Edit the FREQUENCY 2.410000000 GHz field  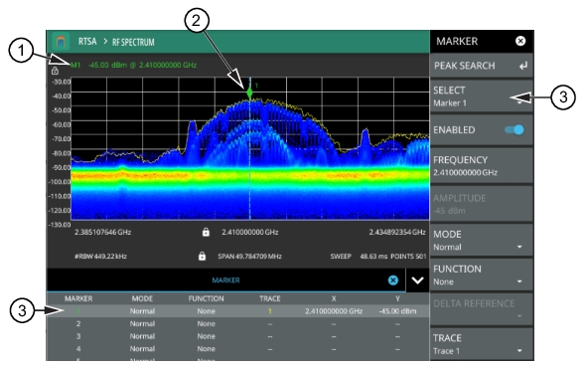tap(481, 166)
